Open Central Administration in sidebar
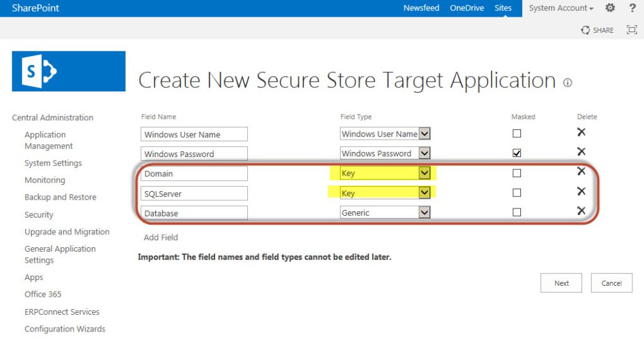This screenshot has width=644, height=345. point(53,117)
